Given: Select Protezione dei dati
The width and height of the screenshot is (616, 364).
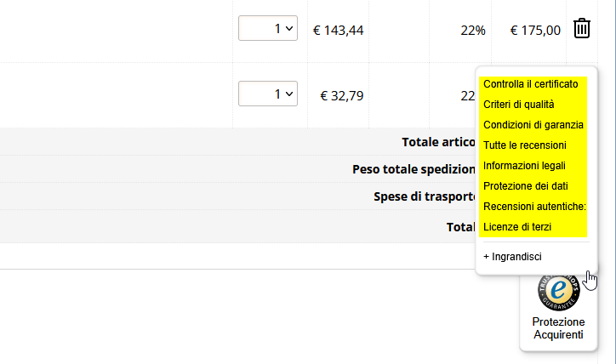Looking at the screenshot, I should click(x=525, y=186).
